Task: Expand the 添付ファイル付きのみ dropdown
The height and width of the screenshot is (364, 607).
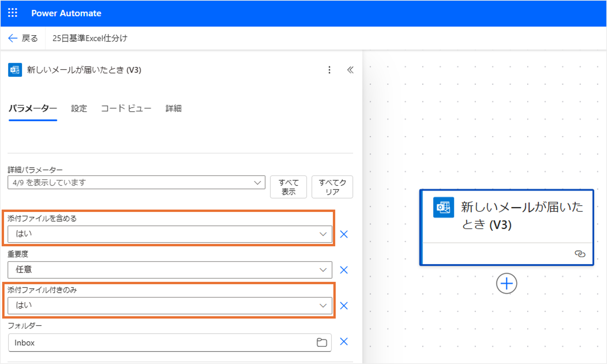Action: [169, 306]
